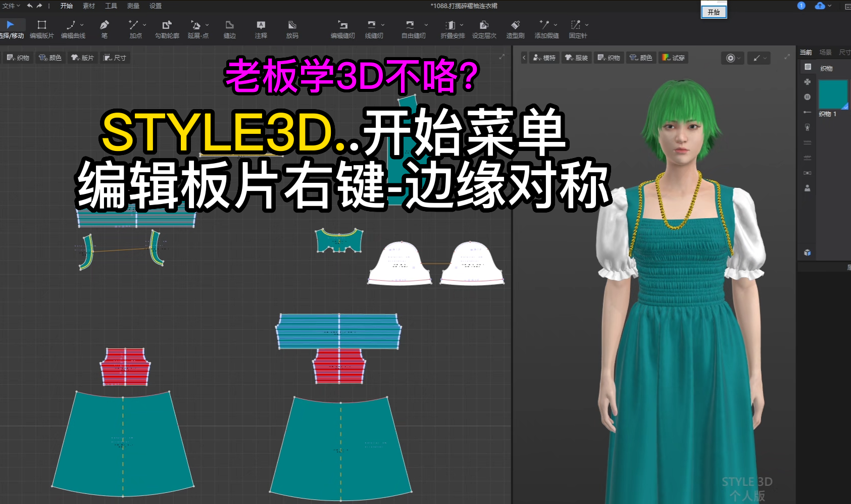Select the 勾勒轮廓 trace outline tool
The width and height of the screenshot is (851, 504).
(167, 29)
